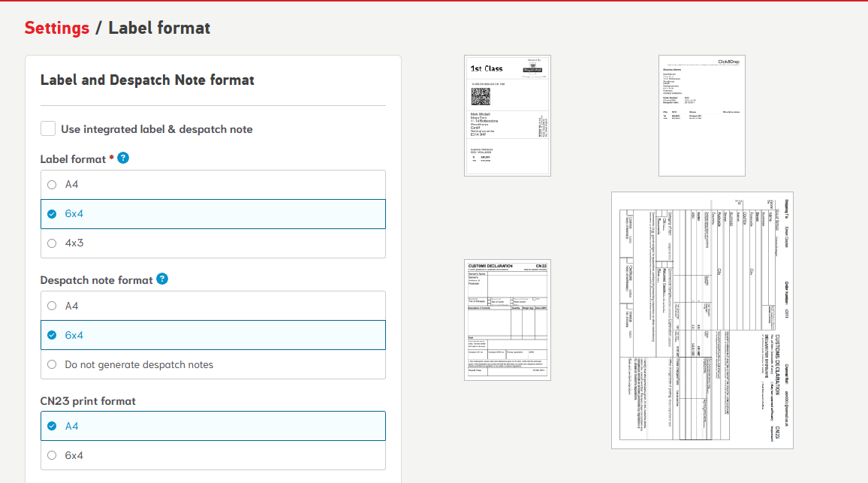Open the large CN23 customs declaration preview

(x=701, y=320)
